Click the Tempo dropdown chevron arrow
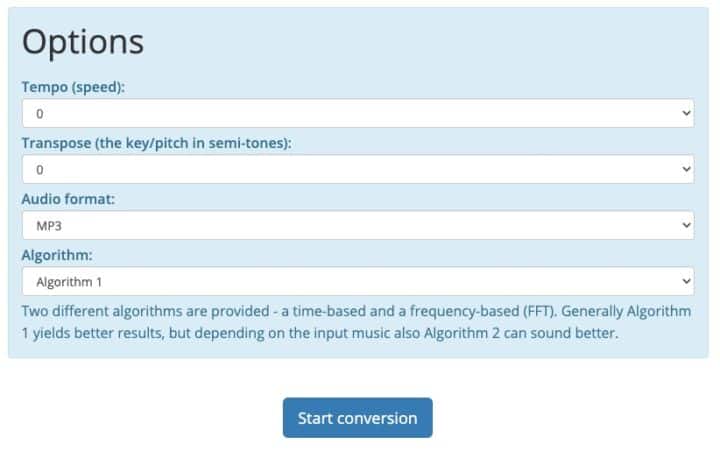This screenshot has height=451, width=720. coord(686,113)
